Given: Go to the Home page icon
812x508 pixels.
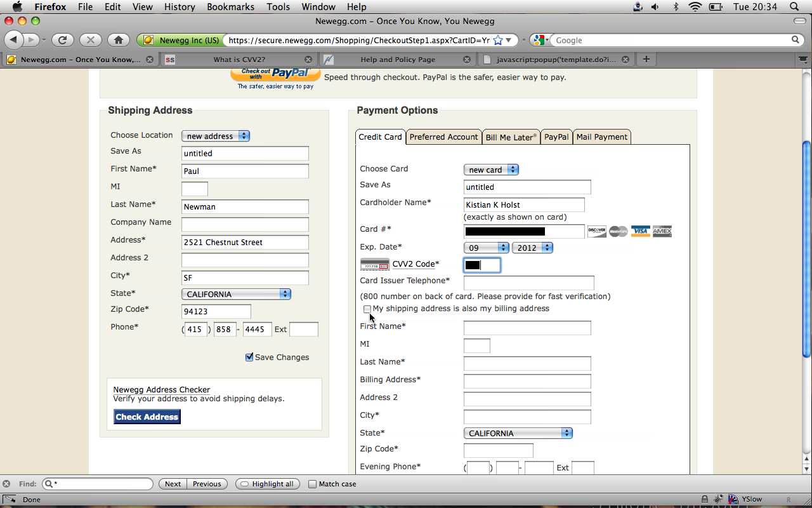Looking at the screenshot, I should tap(118, 40).
